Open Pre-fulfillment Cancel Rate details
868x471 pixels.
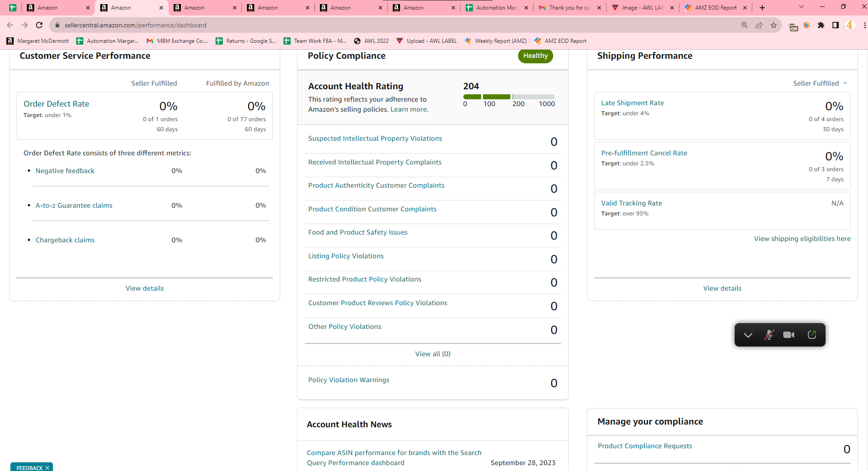tap(644, 153)
